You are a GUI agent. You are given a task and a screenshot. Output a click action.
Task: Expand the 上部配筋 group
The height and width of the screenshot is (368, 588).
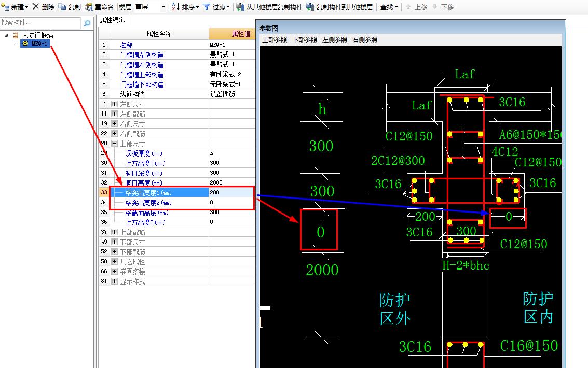coord(114,232)
